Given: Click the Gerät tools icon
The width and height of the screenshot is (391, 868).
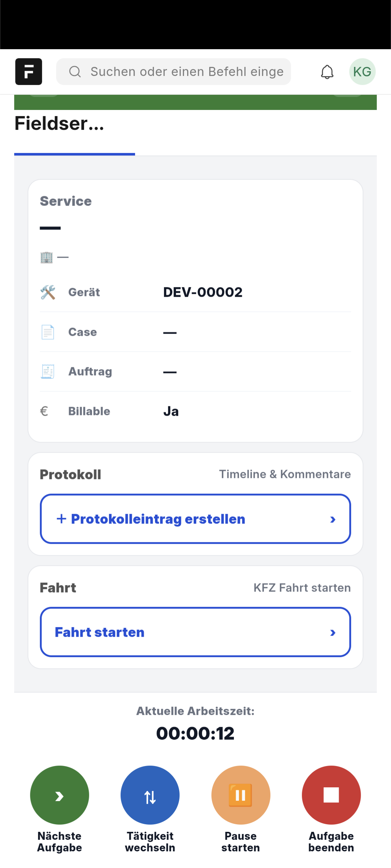Looking at the screenshot, I should (x=48, y=292).
